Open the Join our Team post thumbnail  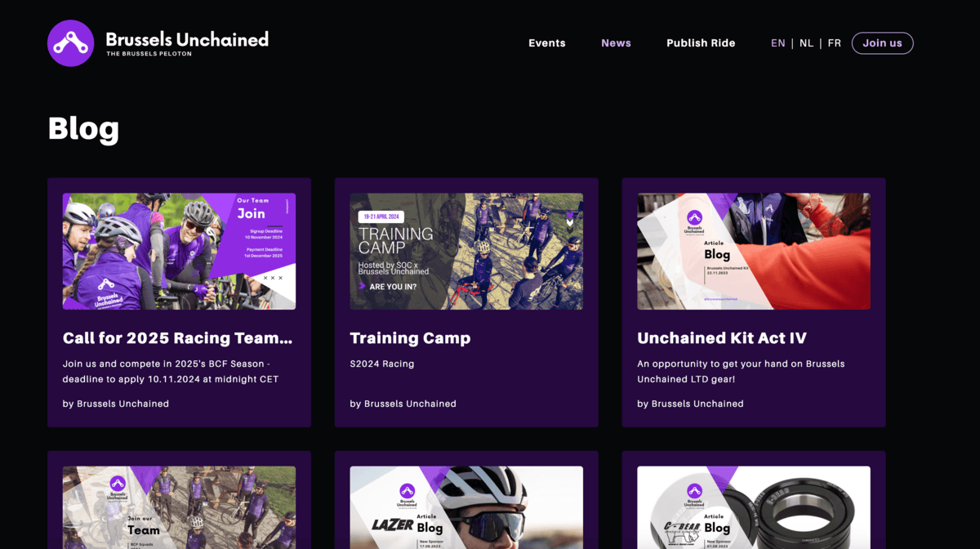179,507
